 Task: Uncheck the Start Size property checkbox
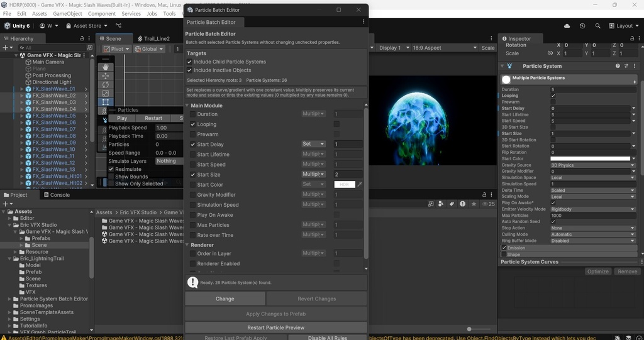[x=192, y=175]
